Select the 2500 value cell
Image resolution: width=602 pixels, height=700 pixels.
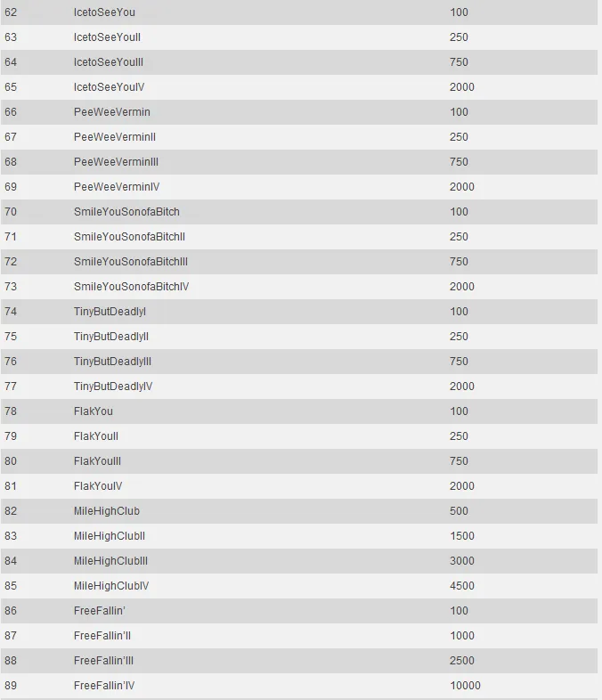tap(462, 661)
